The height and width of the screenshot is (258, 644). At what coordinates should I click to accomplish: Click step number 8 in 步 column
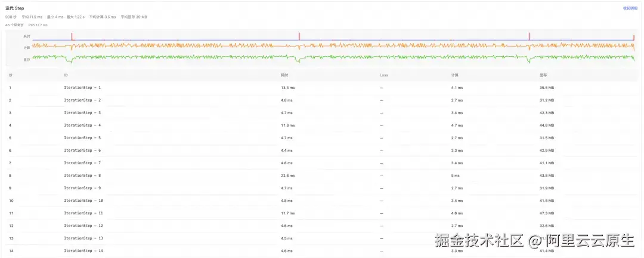point(10,176)
